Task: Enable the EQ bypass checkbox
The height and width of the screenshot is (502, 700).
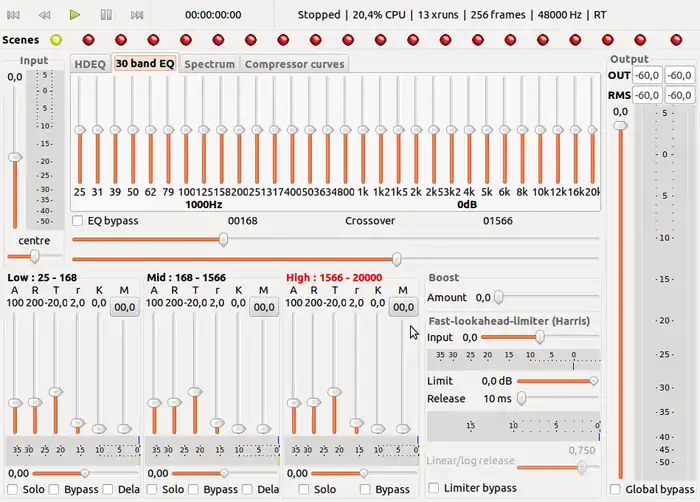Action: 79,220
